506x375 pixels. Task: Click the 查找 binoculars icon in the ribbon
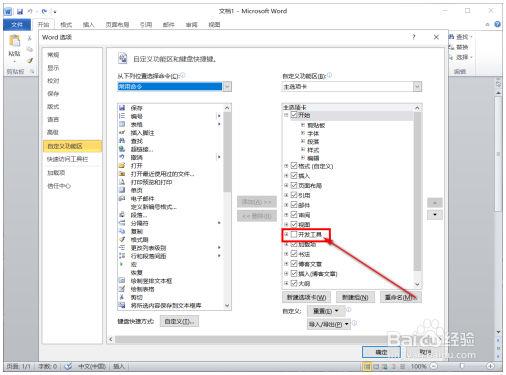pos(452,37)
